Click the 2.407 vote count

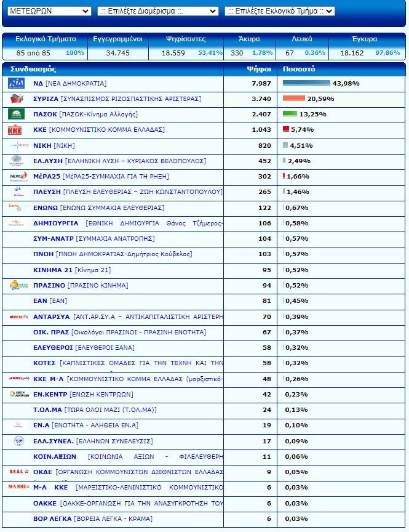coord(261,114)
